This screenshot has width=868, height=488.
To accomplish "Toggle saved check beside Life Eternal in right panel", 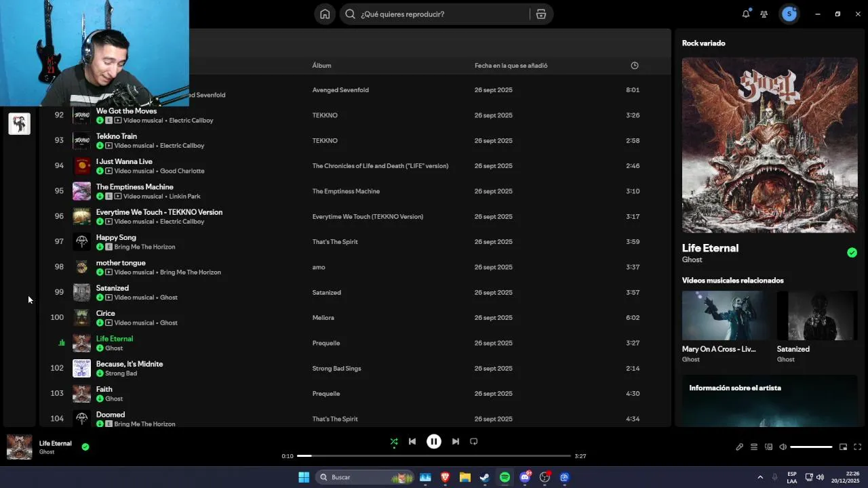I will pos(852,253).
